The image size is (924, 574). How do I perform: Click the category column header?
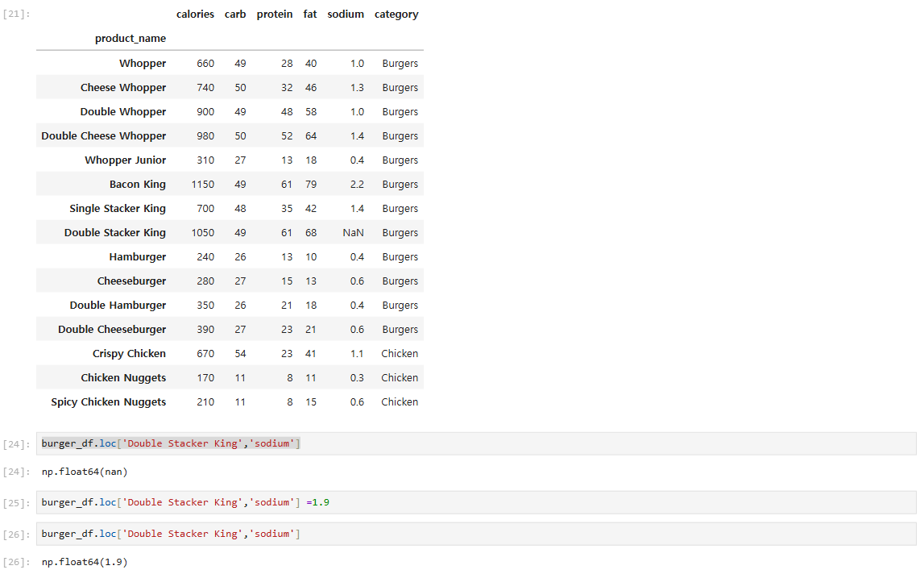tap(396, 15)
